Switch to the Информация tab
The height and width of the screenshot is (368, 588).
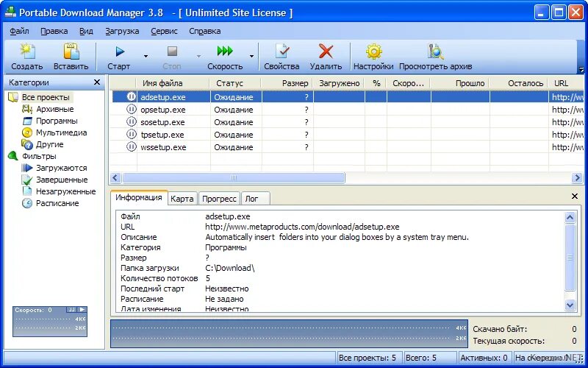139,197
